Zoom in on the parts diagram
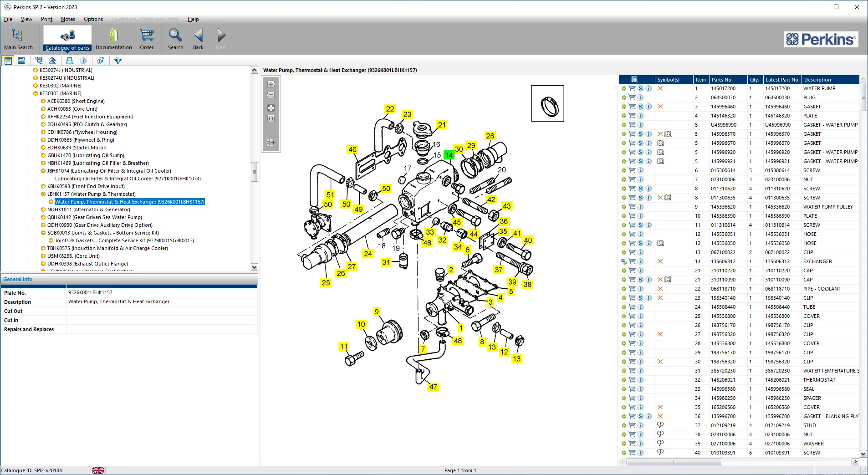 [x=271, y=84]
